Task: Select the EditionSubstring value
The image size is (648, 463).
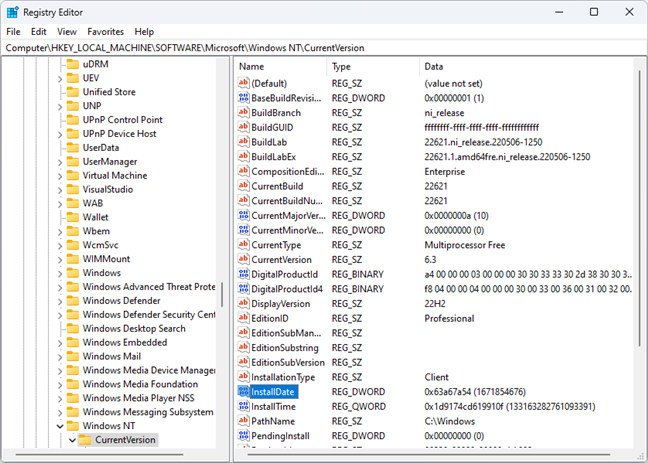Action: 285,348
